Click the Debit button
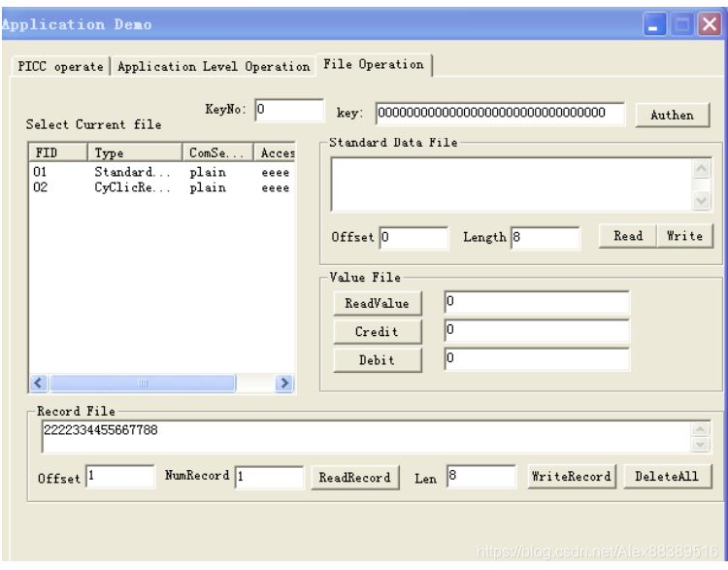728x570 pixels. pyautogui.click(x=377, y=360)
